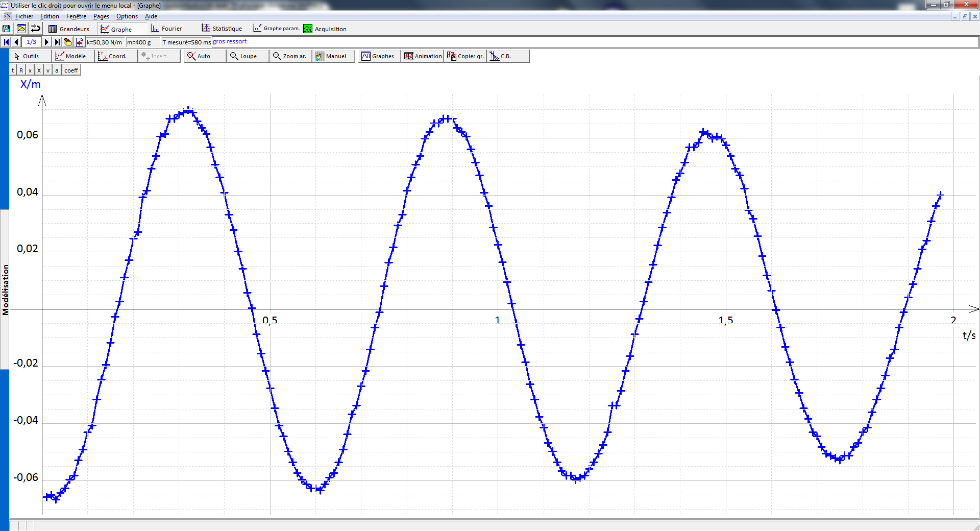The image size is (980, 531).
Task: Click the 0,06 Y-axis tick label
Action: [28, 135]
